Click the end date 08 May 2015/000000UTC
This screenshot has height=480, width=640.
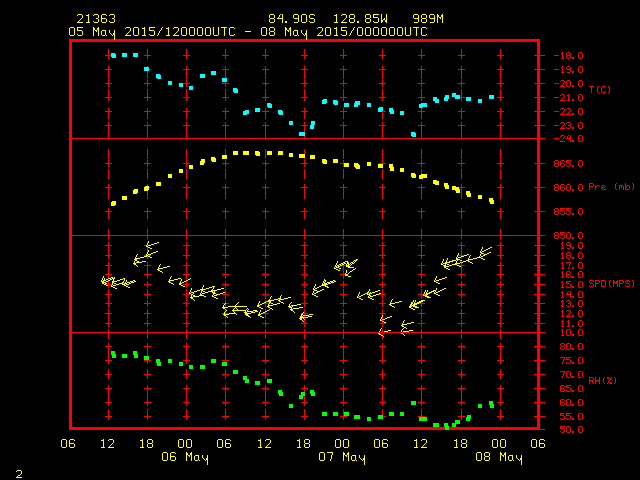pos(344,32)
